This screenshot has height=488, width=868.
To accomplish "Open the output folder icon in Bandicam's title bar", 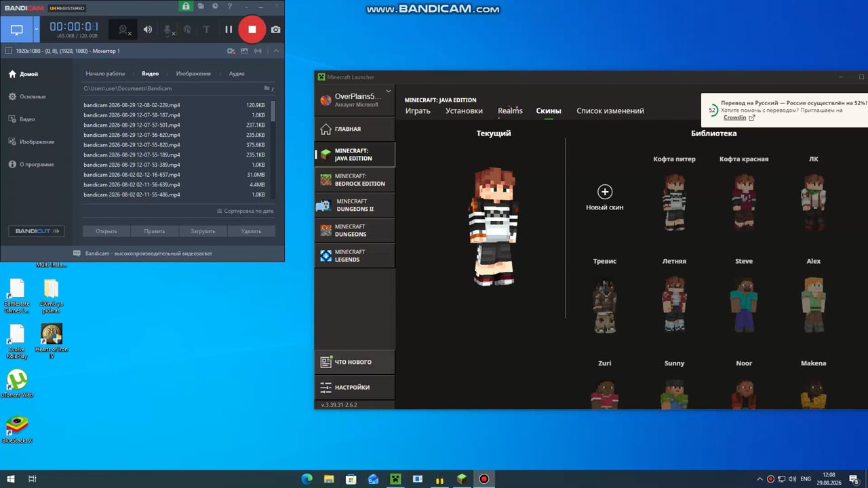I will (201, 6).
